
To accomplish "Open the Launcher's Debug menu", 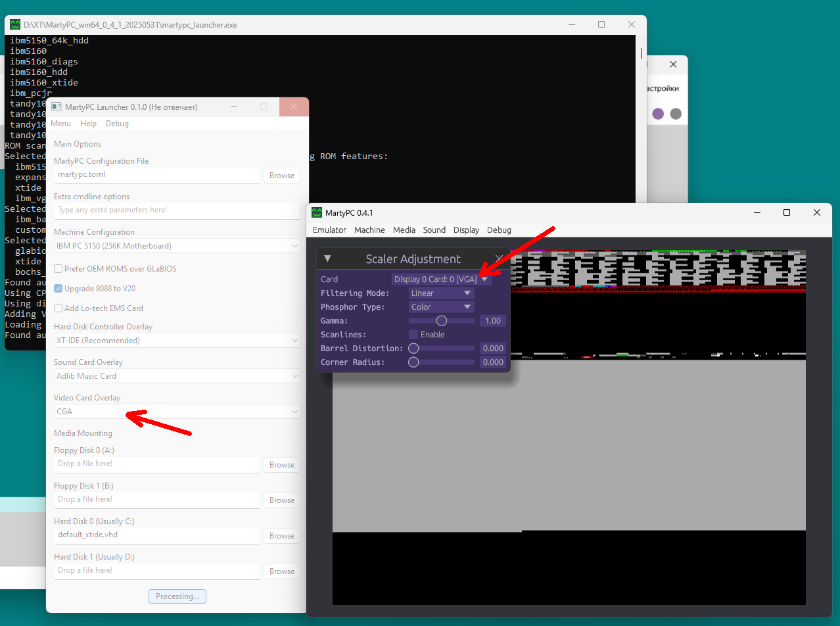I will click(x=117, y=124).
